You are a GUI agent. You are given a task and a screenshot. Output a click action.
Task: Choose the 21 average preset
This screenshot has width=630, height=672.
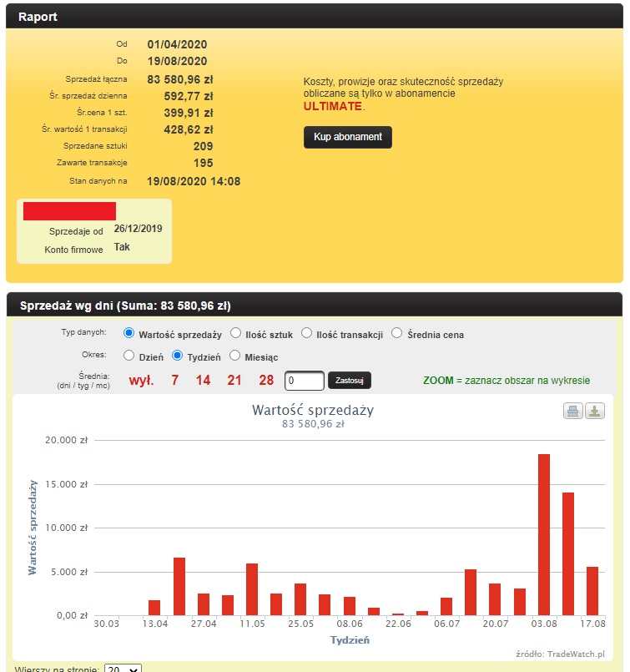tap(234, 381)
